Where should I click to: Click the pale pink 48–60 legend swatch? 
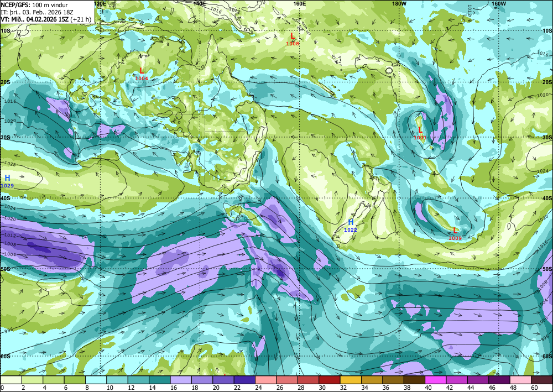tap(520, 380)
